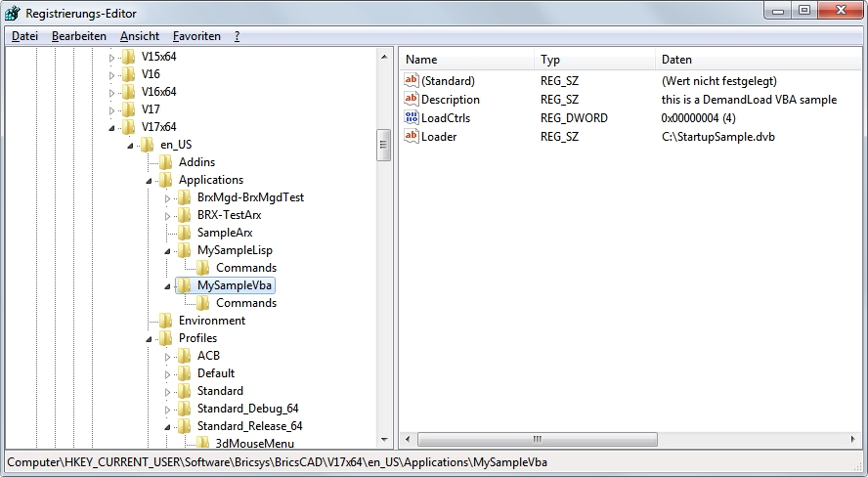Select the MySampleLisp registry key

point(233,250)
